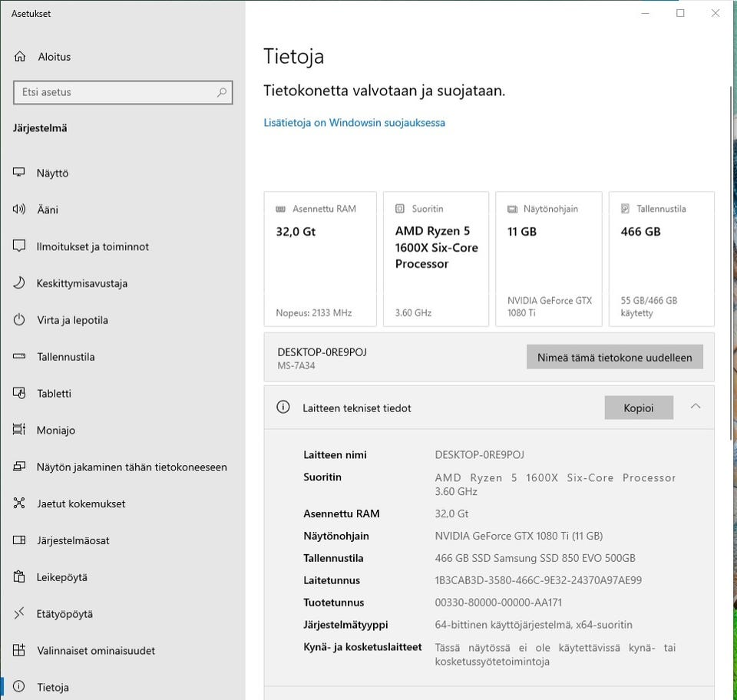Click the Näytön jakaminen icon
This screenshot has width=737, height=700.
coord(18,467)
